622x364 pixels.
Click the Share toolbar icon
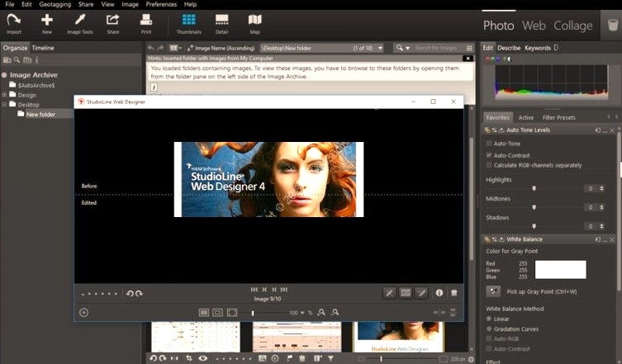(112, 23)
